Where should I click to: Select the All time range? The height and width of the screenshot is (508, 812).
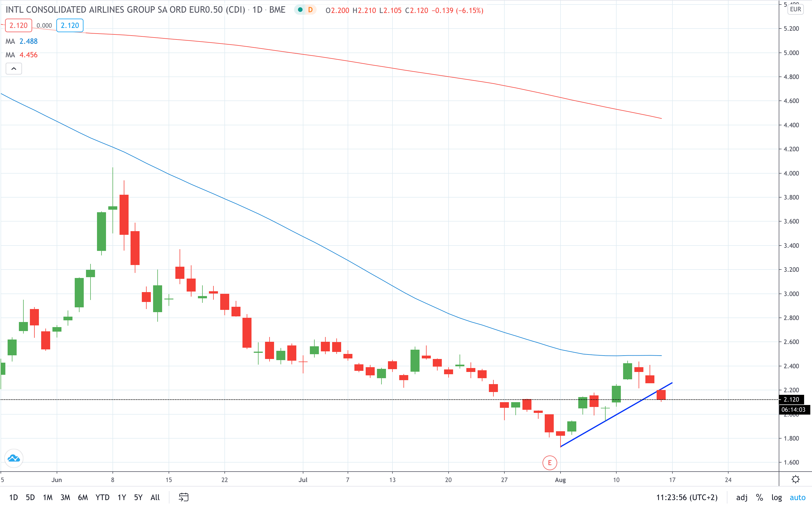click(x=155, y=498)
